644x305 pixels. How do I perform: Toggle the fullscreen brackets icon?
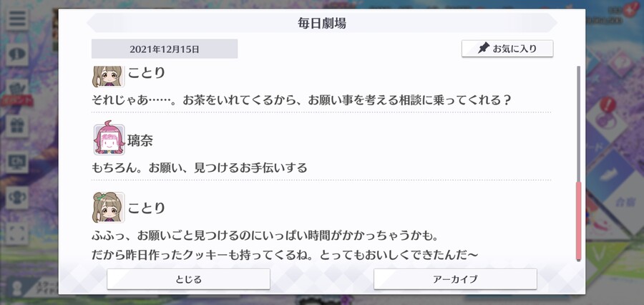pyautogui.click(x=17, y=233)
